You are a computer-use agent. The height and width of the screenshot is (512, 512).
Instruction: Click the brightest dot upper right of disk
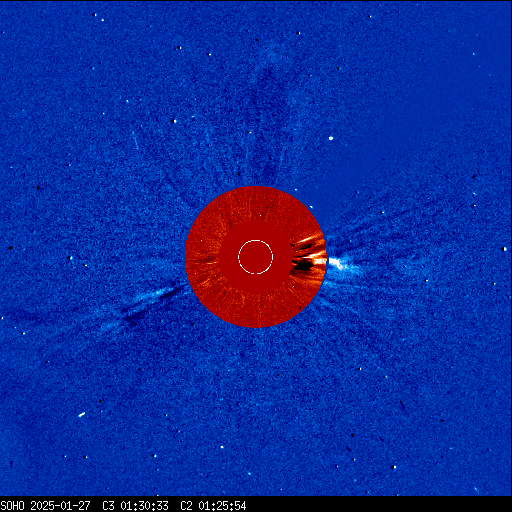pyautogui.click(x=331, y=138)
